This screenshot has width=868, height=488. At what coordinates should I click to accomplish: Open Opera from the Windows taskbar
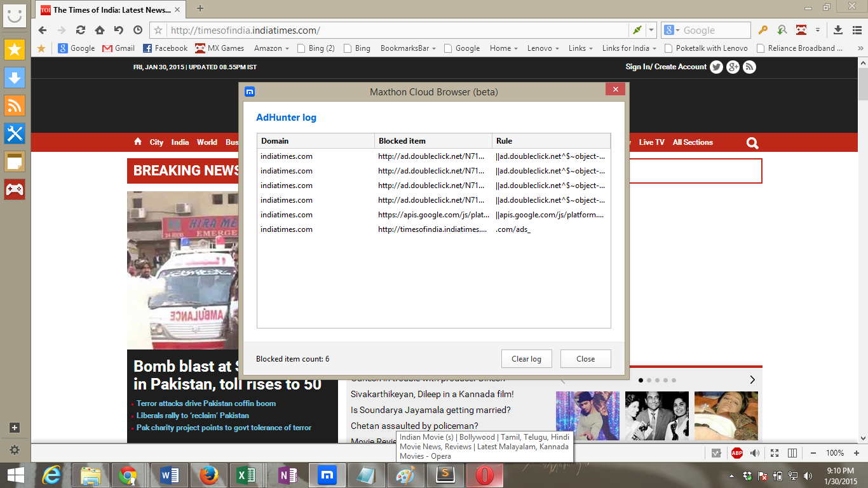pos(485,475)
